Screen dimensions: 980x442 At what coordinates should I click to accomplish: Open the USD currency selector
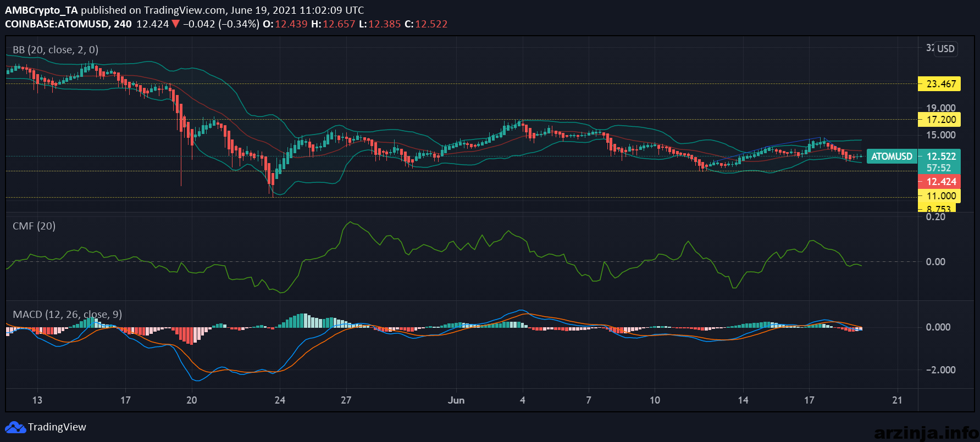946,49
